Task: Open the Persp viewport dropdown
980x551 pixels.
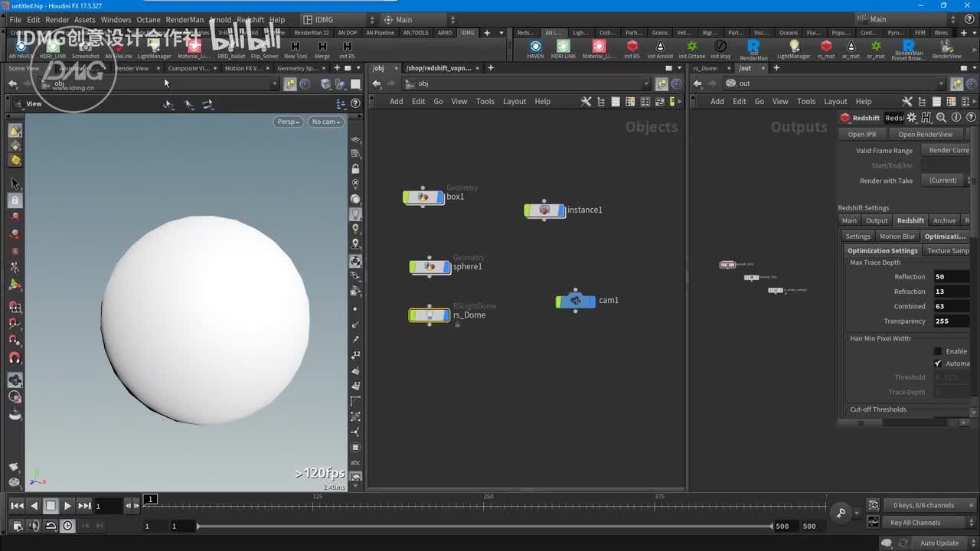Action: click(288, 122)
